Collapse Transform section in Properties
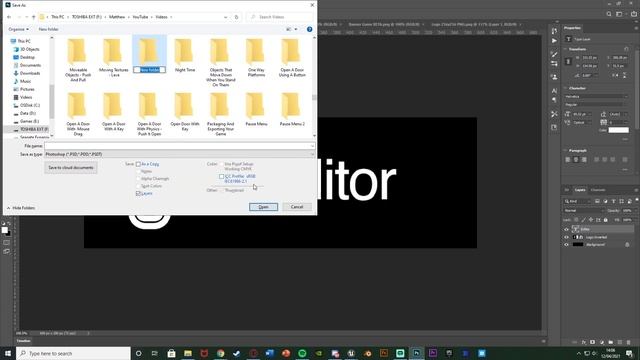640x360 pixels. (566, 49)
